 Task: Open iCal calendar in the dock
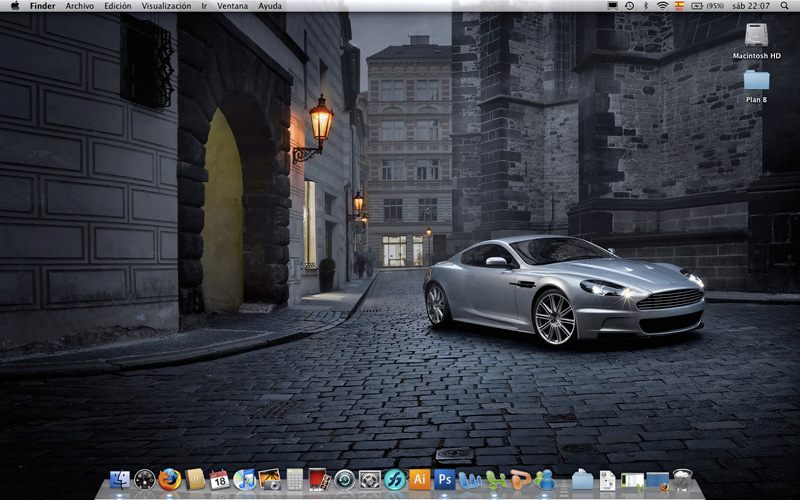(220, 480)
